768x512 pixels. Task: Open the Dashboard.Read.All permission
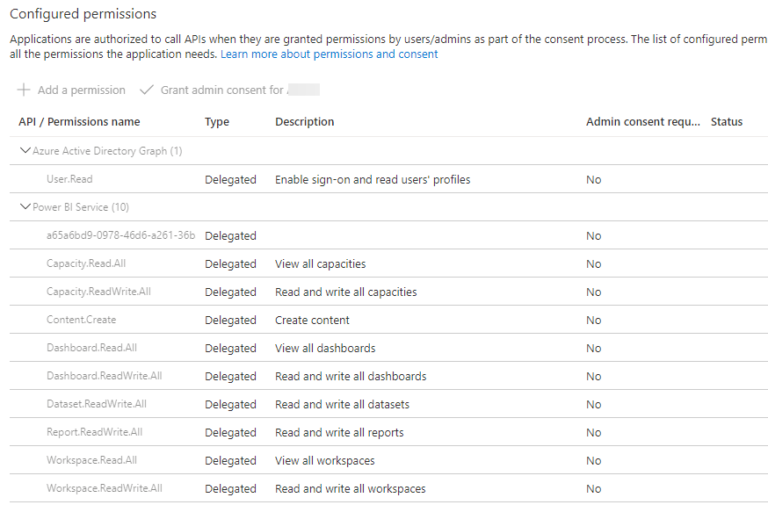[x=92, y=347]
